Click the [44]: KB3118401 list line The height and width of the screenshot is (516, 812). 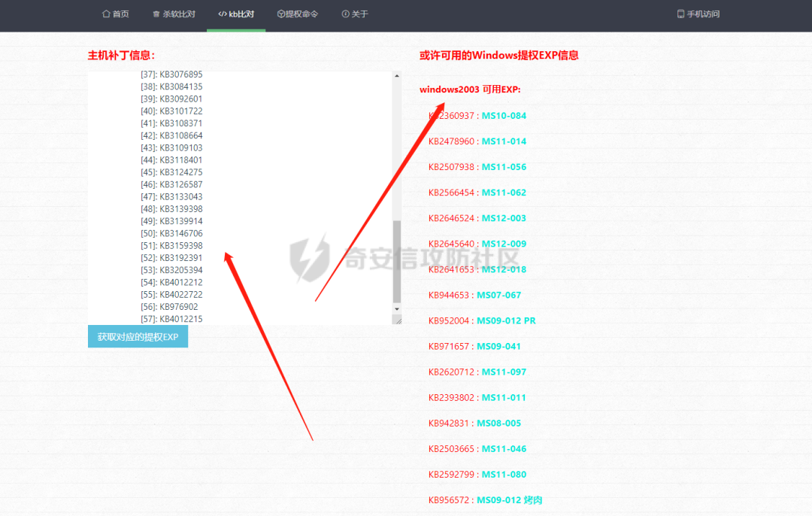pos(171,160)
